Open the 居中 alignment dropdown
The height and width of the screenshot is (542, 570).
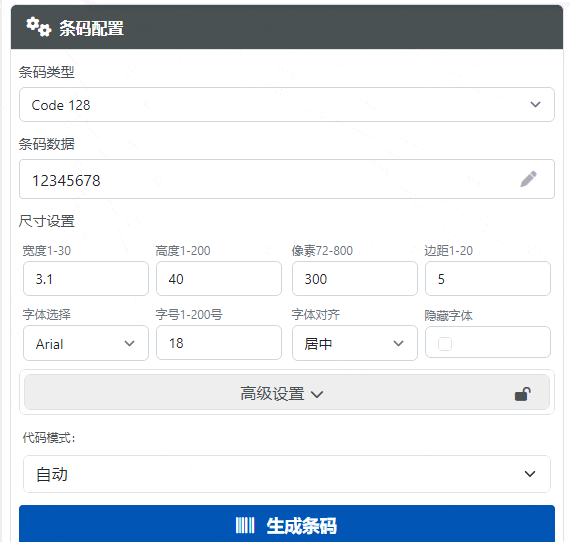[355, 344]
